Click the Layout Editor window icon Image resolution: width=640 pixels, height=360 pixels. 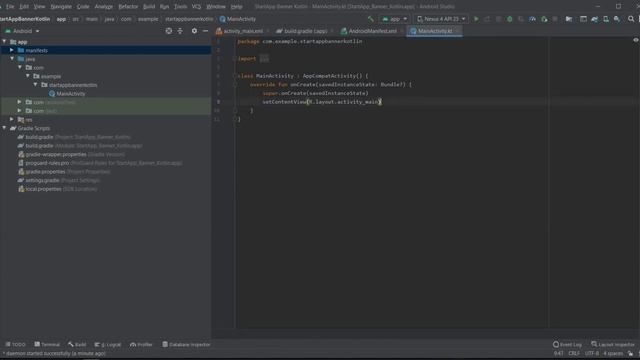583,19
